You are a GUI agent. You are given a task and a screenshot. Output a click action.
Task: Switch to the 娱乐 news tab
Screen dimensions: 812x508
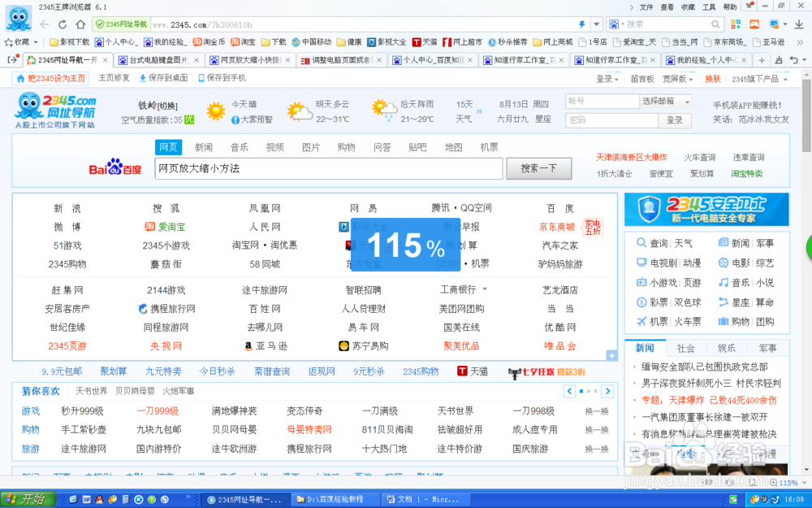coord(727,349)
